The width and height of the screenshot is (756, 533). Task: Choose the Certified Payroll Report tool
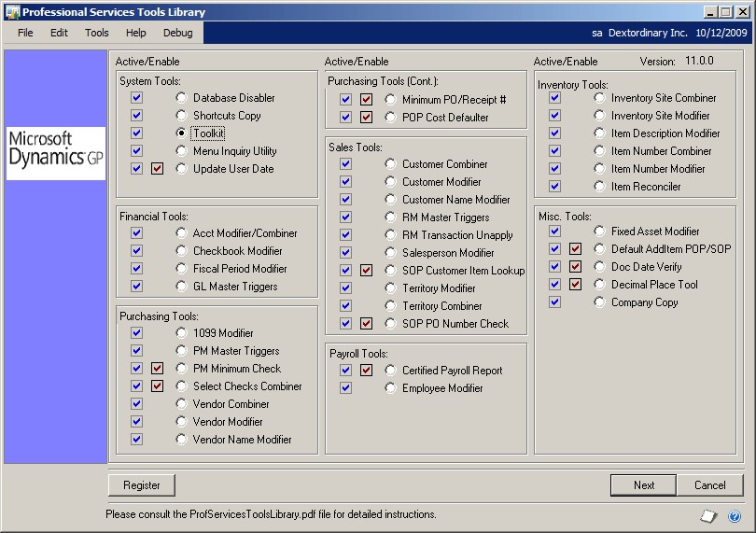390,371
